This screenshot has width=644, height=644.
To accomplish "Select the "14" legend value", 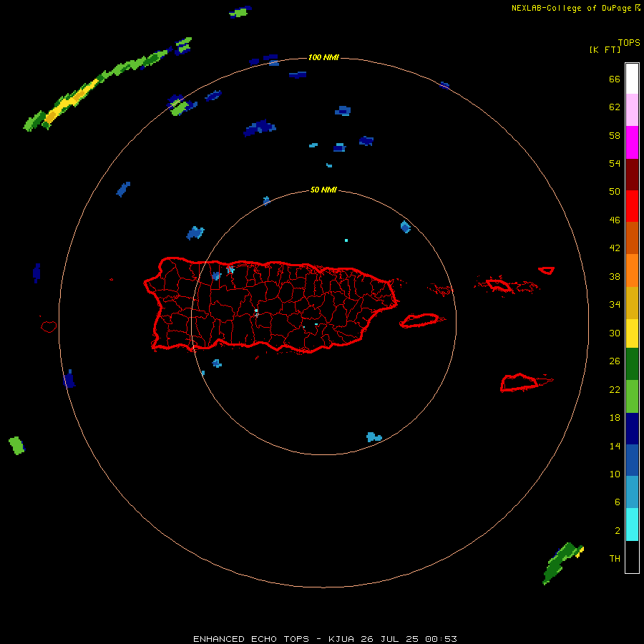I will (615, 447).
